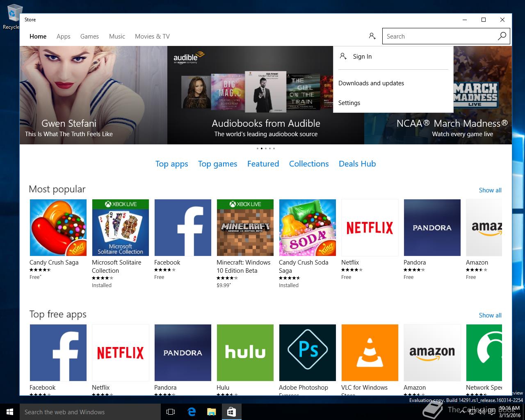Open Netflix tile in Top free apps
The width and height of the screenshot is (525, 420).
(x=121, y=353)
